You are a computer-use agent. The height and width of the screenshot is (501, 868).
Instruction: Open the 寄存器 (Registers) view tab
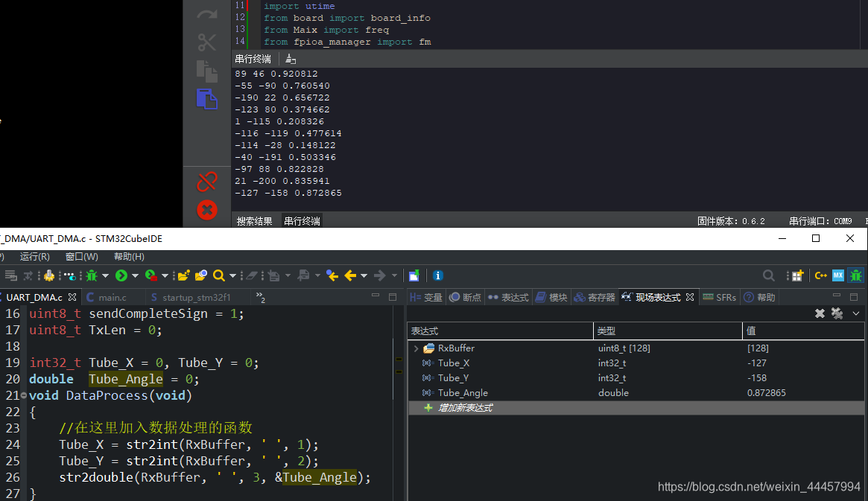[595, 298]
